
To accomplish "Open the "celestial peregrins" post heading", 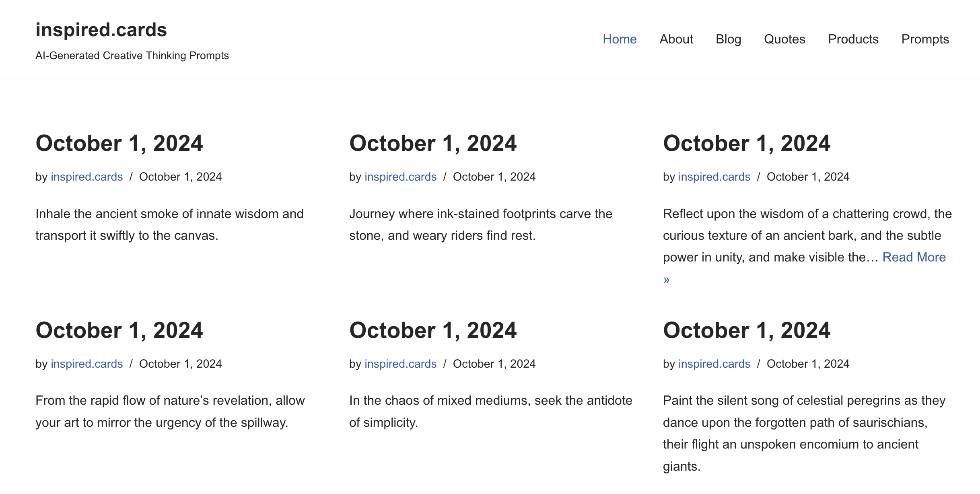I will [747, 331].
